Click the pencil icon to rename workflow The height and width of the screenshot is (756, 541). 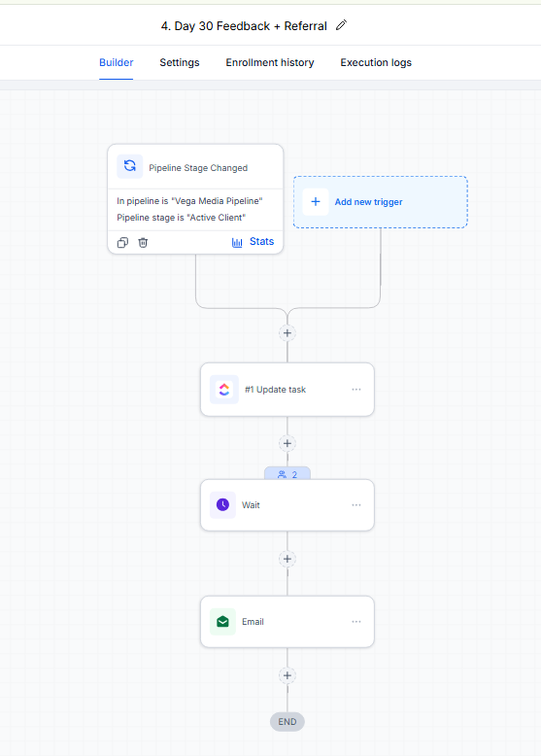pyautogui.click(x=341, y=25)
